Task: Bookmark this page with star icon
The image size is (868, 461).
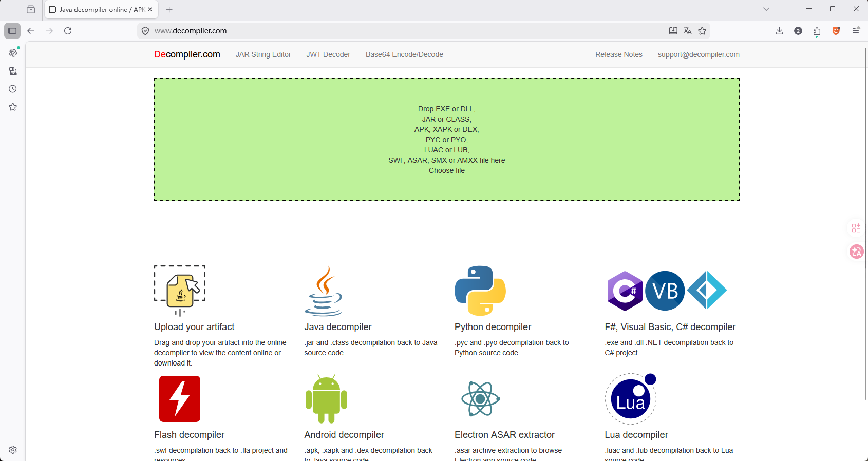Action: click(x=702, y=31)
